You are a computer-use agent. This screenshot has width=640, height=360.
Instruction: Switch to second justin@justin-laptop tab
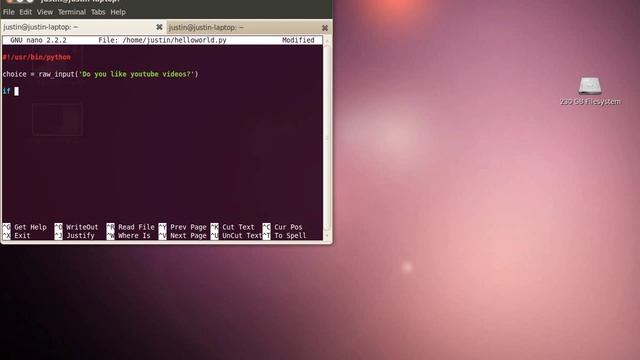[x=248, y=27]
